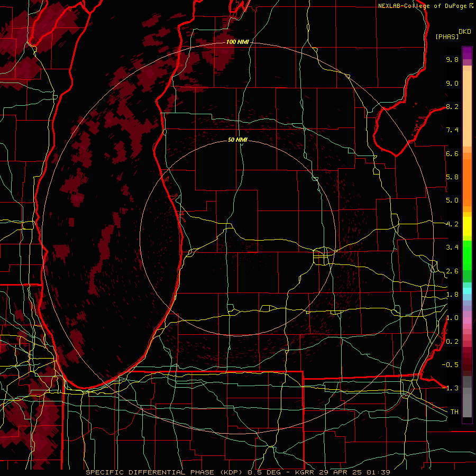The height and width of the screenshot is (476, 476).
Task: Select the 4.2 scale value
Action: pos(452,224)
